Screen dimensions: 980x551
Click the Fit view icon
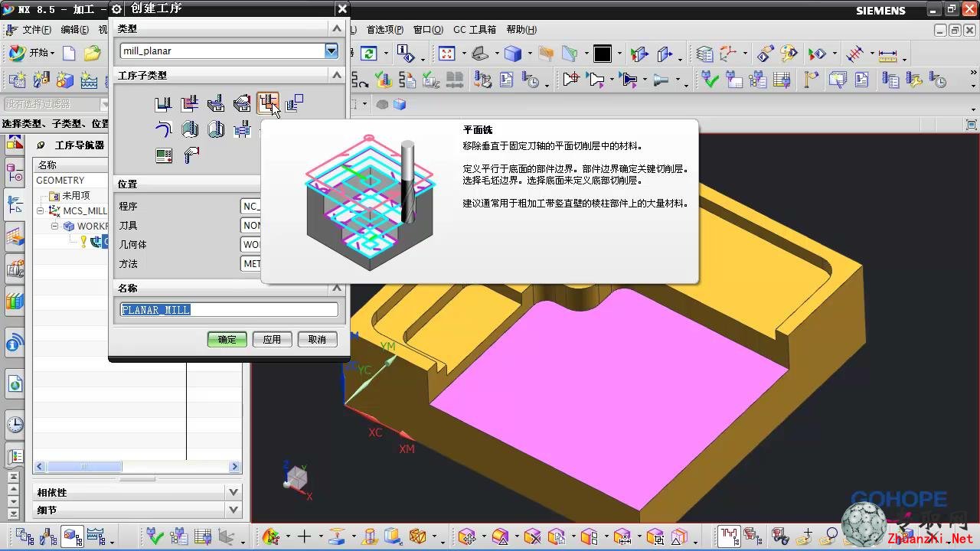point(446,54)
